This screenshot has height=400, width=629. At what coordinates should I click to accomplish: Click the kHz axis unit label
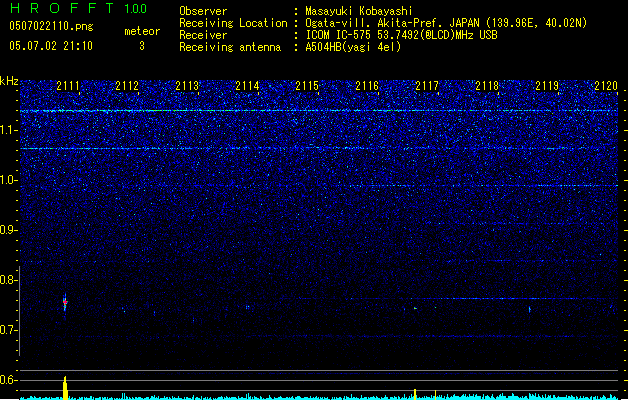(x=9, y=81)
